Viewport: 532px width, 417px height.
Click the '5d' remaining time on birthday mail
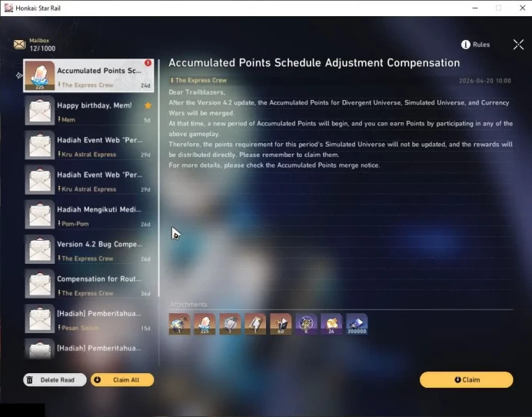[147, 120]
